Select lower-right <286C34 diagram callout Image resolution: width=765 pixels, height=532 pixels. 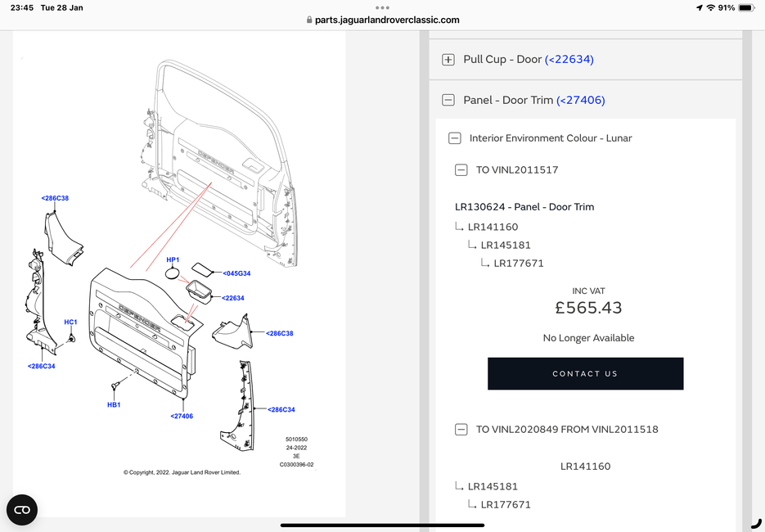281,409
